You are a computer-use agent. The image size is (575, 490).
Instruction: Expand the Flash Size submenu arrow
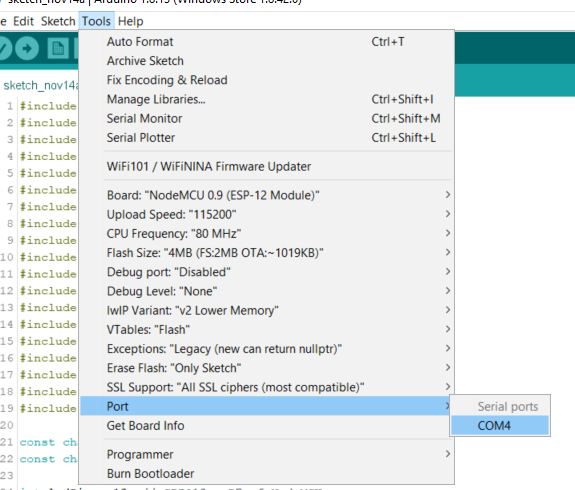pos(448,252)
